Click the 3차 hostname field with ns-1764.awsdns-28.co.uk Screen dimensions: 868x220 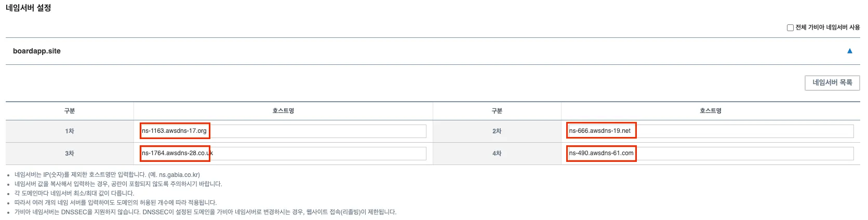tap(283, 153)
